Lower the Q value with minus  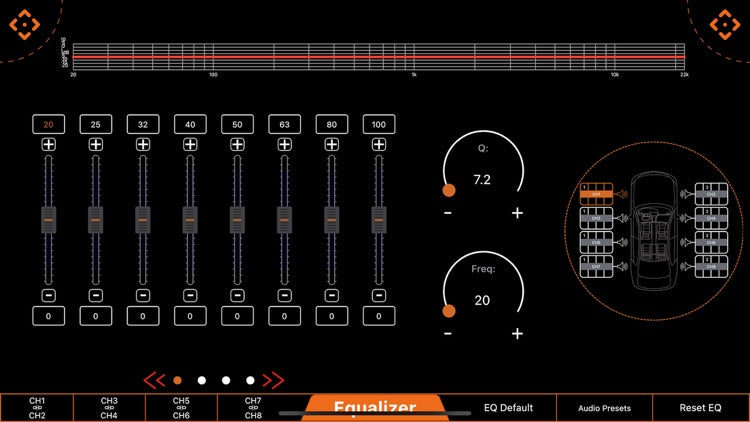coord(448,213)
